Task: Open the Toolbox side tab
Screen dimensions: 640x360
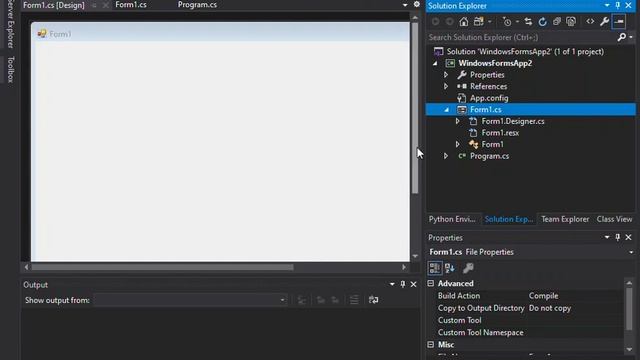Action: tap(11, 70)
